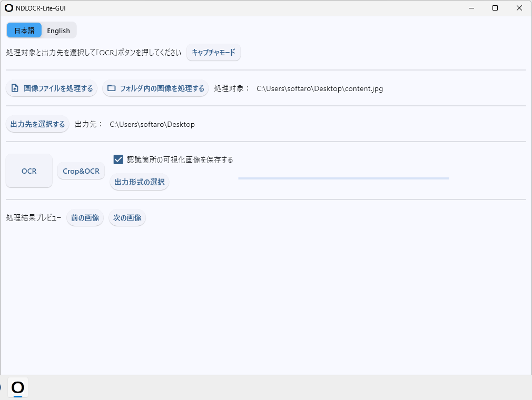The image size is (532, 400).
Task: Click the folder icon on フォルダ内の画像を処理する
Action: [x=111, y=88]
